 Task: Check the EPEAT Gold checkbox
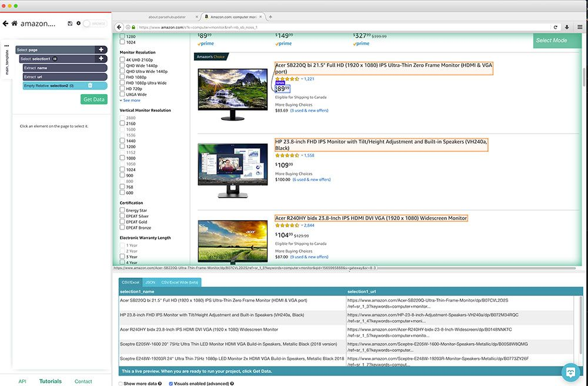point(122,222)
